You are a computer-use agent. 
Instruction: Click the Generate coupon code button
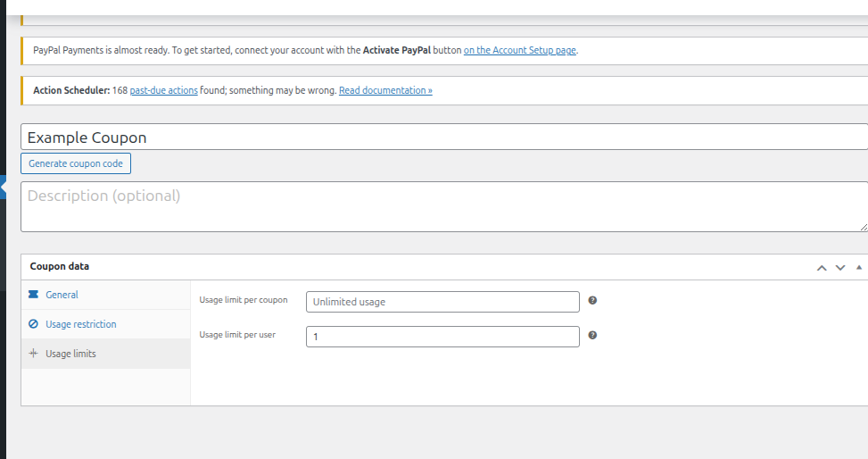pos(76,163)
